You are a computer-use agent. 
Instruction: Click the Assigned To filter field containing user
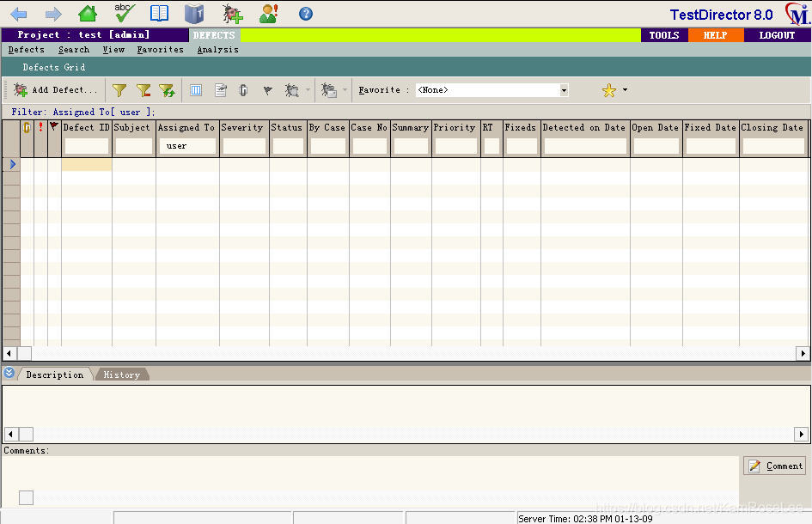point(187,146)
